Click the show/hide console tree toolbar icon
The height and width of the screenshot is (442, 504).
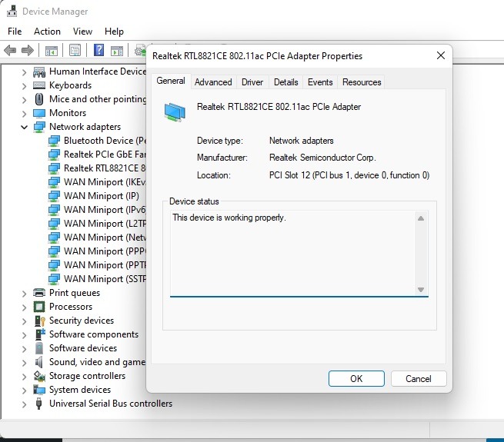point(51,51)
